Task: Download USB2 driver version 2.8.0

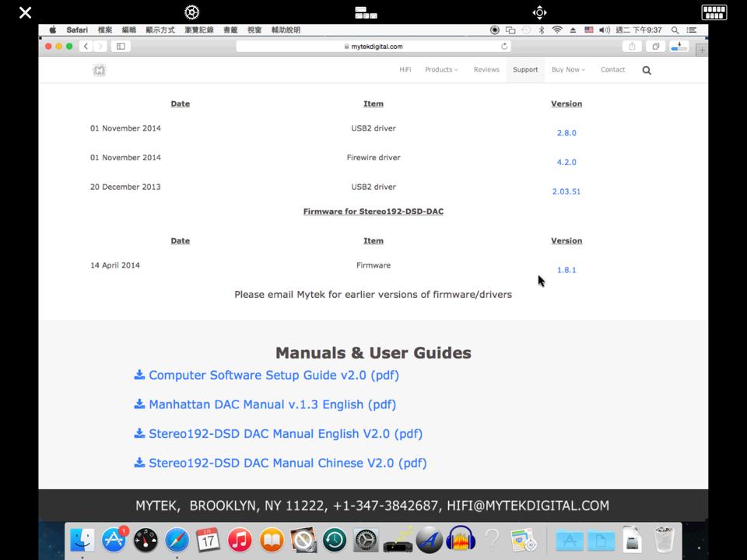Action: tap(566, 133)
